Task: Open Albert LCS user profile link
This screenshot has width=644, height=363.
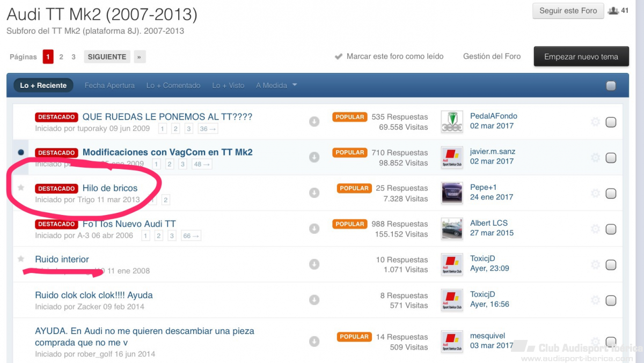Action: pyautogui.click(x=489, y=223)
